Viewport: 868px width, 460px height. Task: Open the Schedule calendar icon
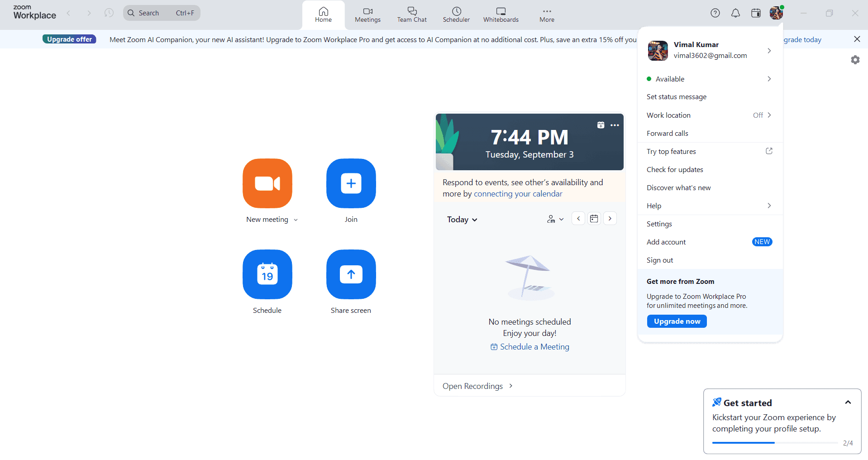267,274
